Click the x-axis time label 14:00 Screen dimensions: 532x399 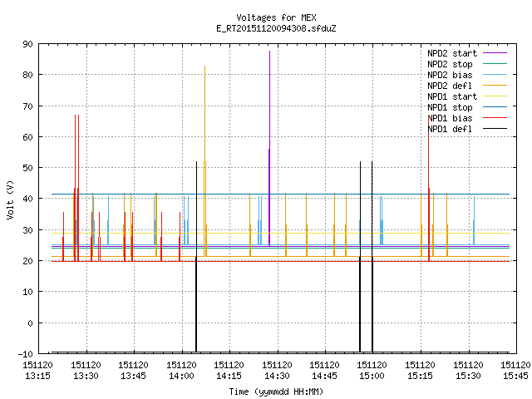(x=181, y=376)
